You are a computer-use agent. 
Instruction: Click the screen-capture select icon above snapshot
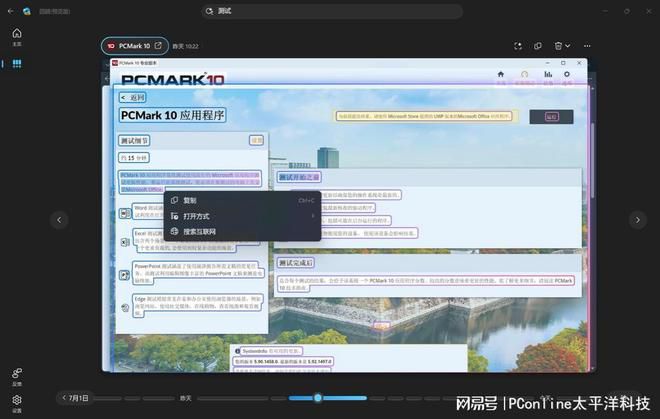[x=518, y=46]
